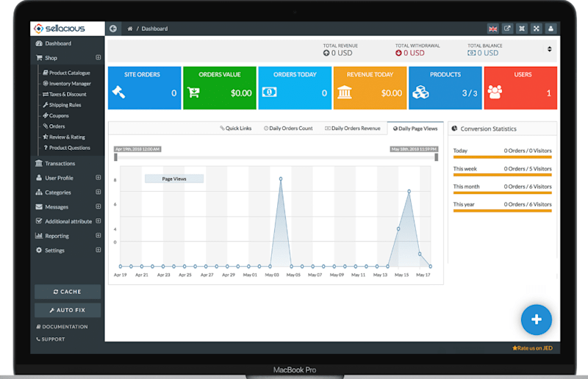Click the left date range slider handle

click(x=115, y=157)
